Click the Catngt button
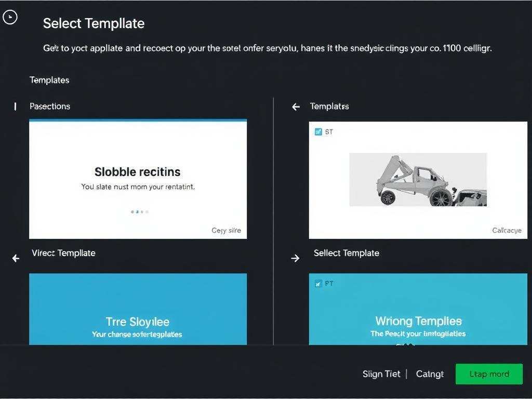Viewport: 532px width, 399px height. coord(430,374)
